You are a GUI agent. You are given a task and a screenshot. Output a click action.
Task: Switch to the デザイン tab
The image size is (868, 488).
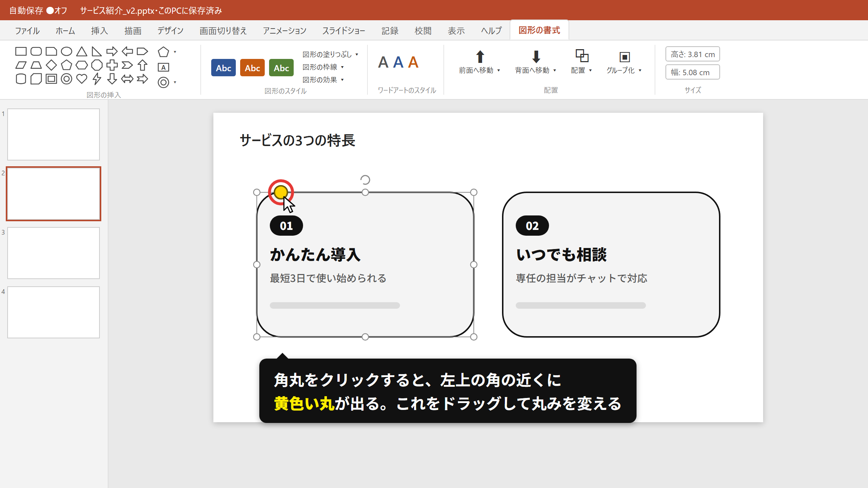[x=170, y=31]
